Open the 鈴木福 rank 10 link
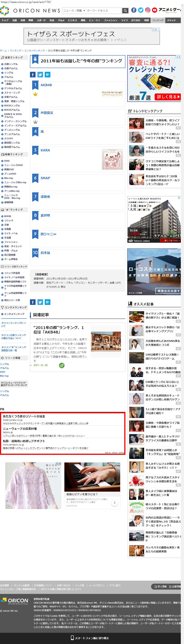Screen dimensions: 184x644 tap(45, 253)
